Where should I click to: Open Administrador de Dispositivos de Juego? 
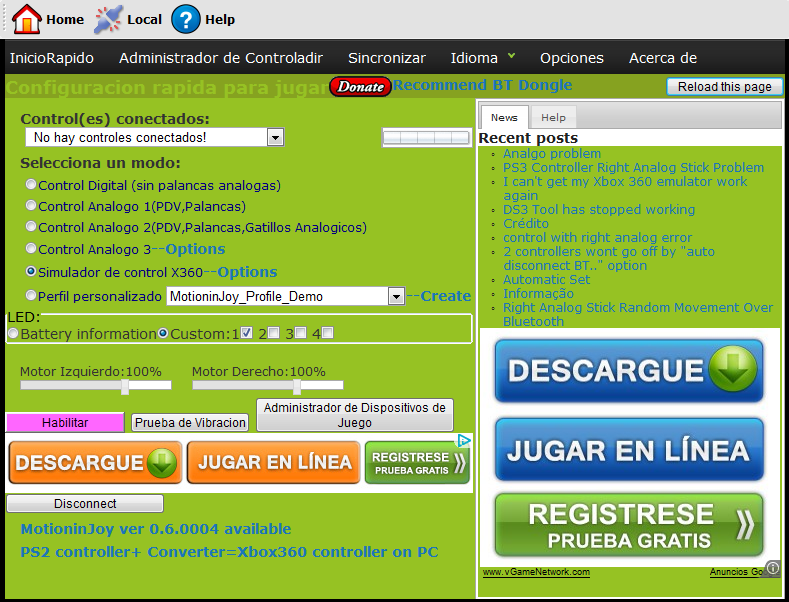[355, 415]
